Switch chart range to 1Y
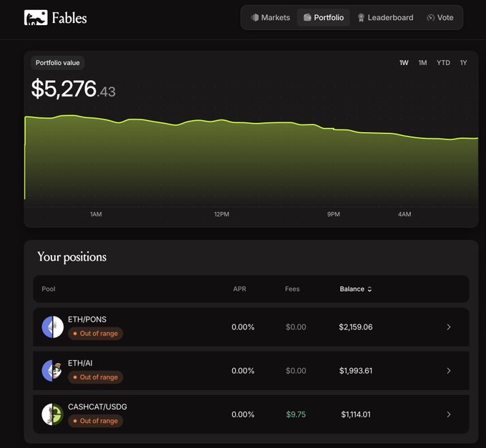Image resolution: width=486 pixels, height=448 pixels. [x=463, y=63]
